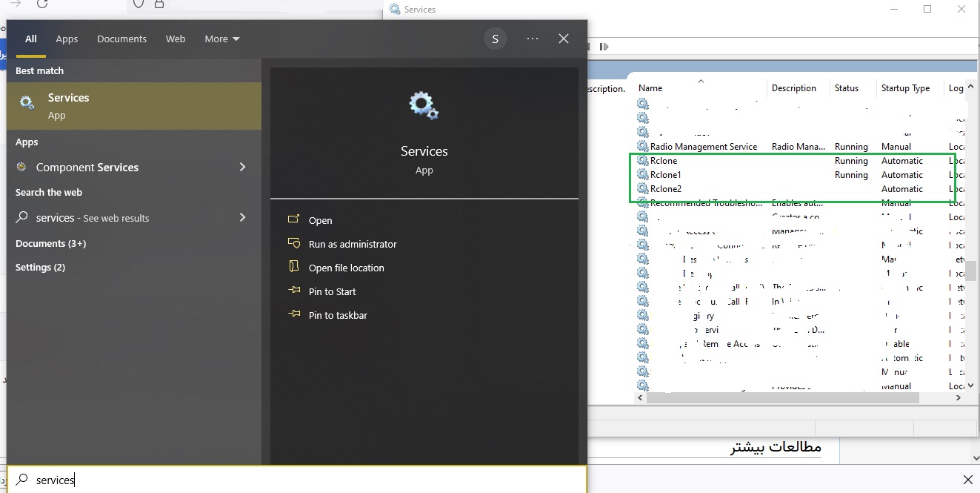Click the user account S avatar
Screen dimensions: 980x493
tap(495, 39)
